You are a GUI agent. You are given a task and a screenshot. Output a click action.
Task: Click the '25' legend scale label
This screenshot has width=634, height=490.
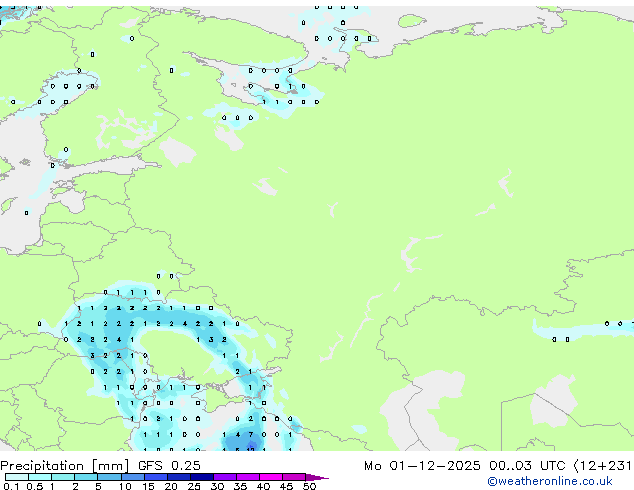[x=194, y=486]
